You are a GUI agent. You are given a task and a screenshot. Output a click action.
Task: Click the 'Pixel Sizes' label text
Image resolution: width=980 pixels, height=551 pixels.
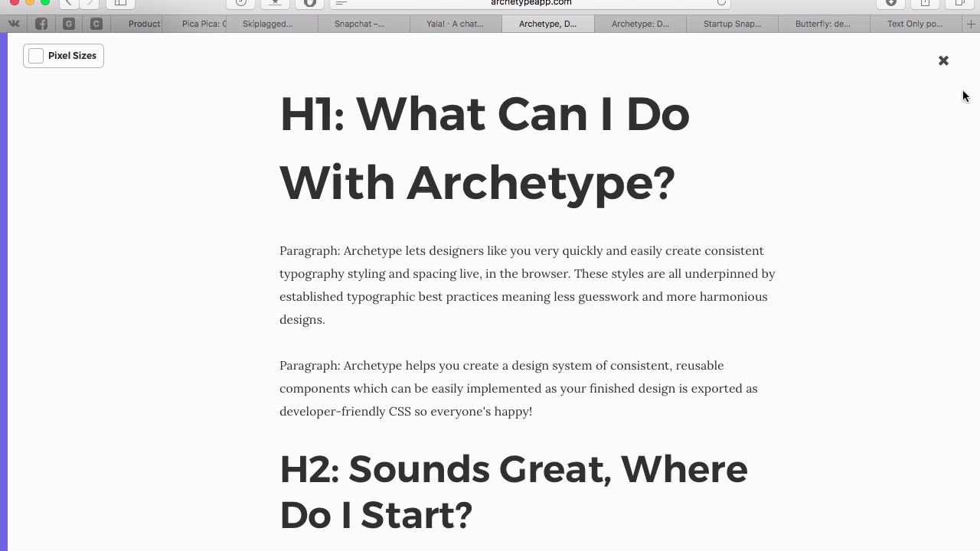pyautogui.click(x=72, y=56)
